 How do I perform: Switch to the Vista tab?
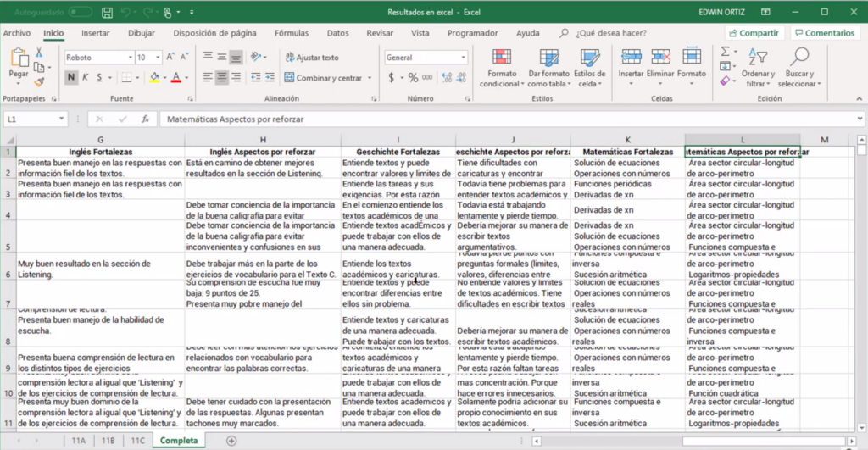click(x=420, y=33)
